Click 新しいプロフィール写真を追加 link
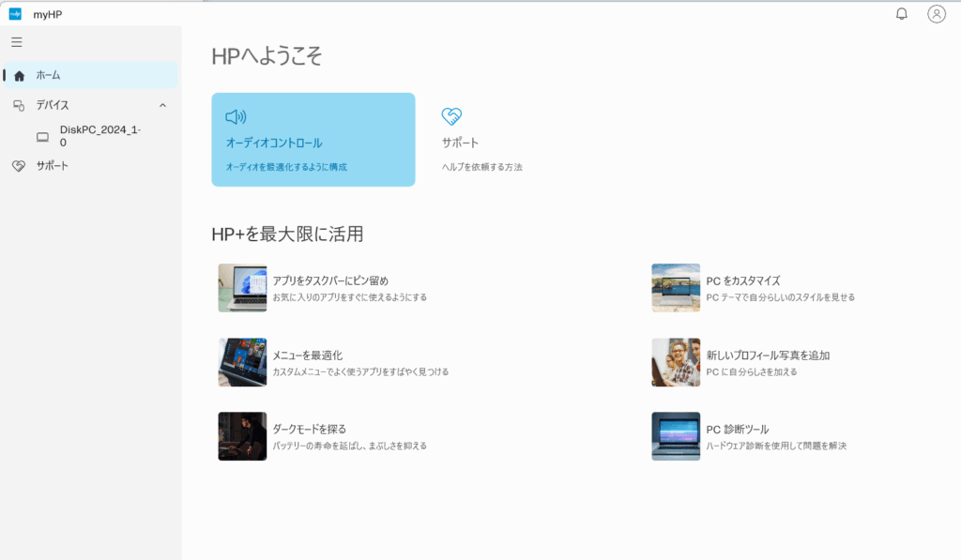Screen dimensions: 961x560 (x=768, y=356)
